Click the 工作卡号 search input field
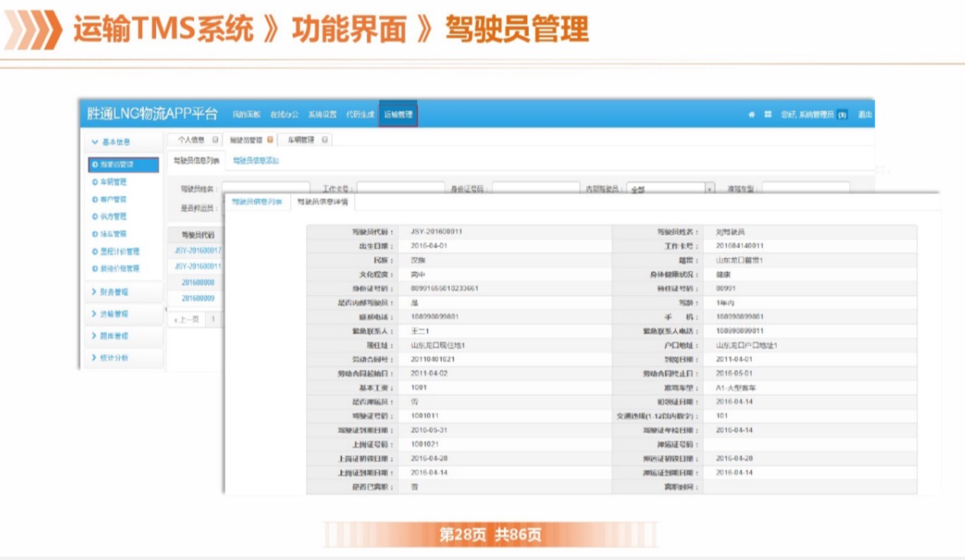The image size is (965, 560). coord(401,189)
